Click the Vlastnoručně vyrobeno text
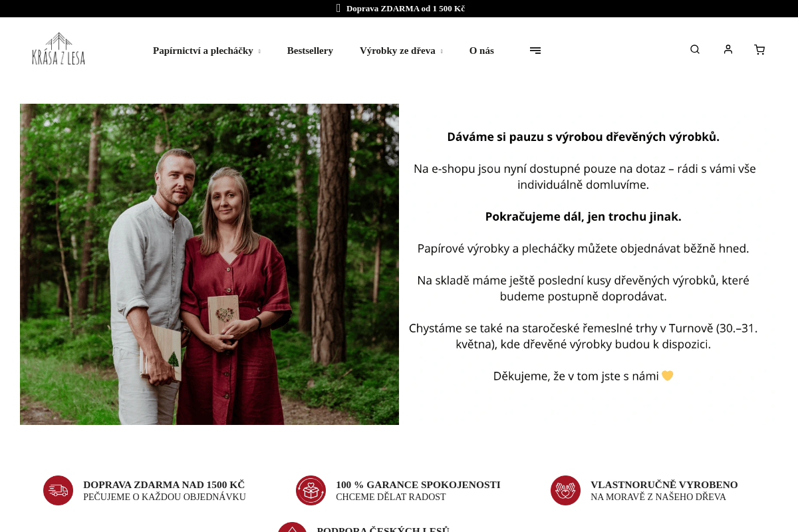This screenshot has width=798, height=532. pyautogui.click(x=664, y=485)
